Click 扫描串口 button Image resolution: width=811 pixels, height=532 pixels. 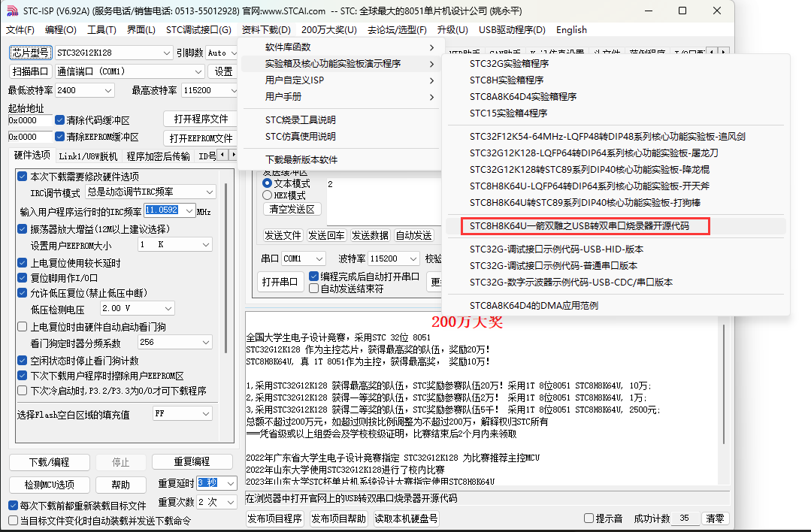pos(31,71)
